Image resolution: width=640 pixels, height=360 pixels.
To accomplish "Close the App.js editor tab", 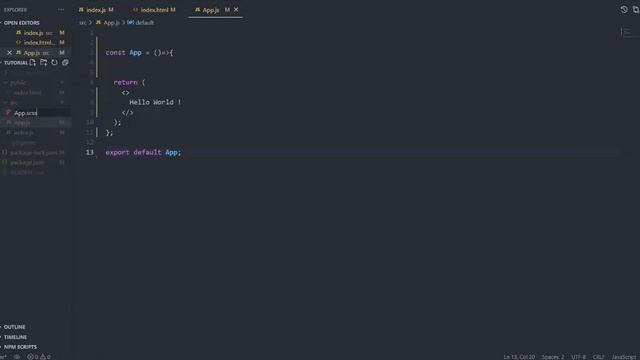I will click(236, 9).
